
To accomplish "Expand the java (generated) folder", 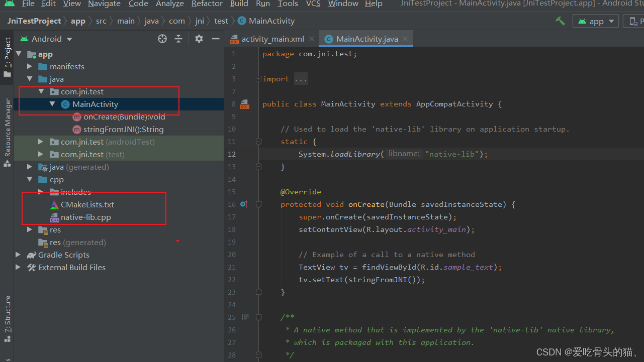I will [30, 167].
